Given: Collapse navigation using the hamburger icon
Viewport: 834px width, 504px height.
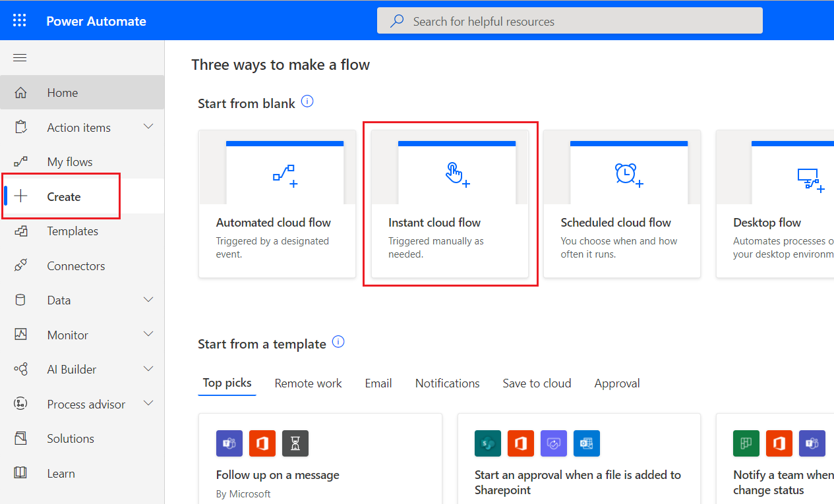Looking at the screenshot, I should coord(19,57).
